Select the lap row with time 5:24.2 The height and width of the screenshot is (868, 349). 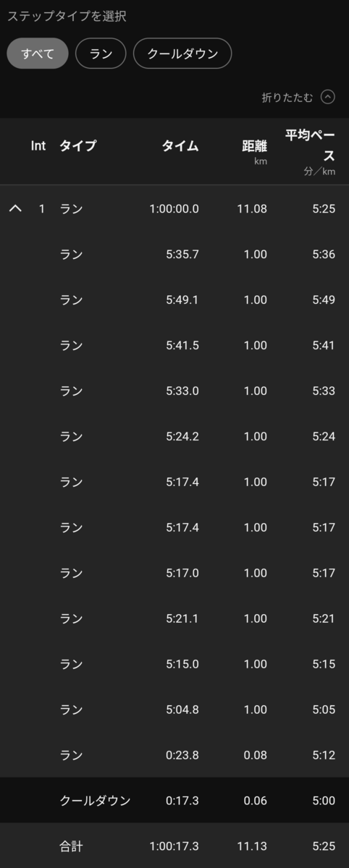[x=174, y=437]
